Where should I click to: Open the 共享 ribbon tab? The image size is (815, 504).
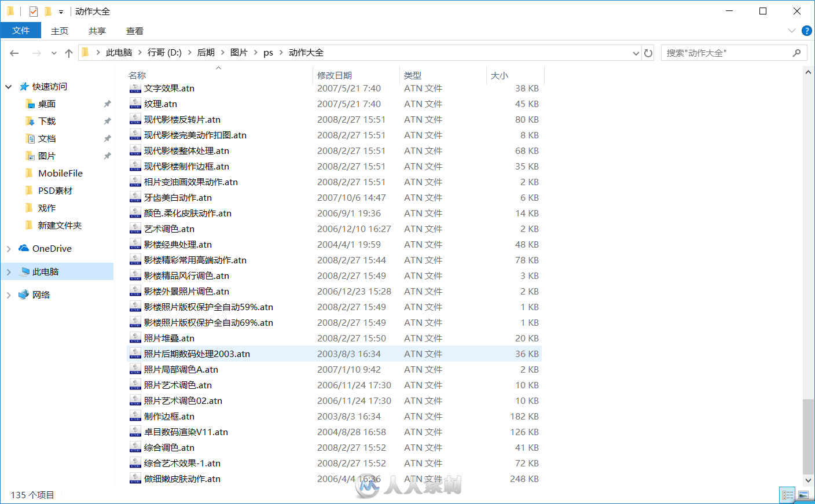pyautogui.click(x=97, y=31)
